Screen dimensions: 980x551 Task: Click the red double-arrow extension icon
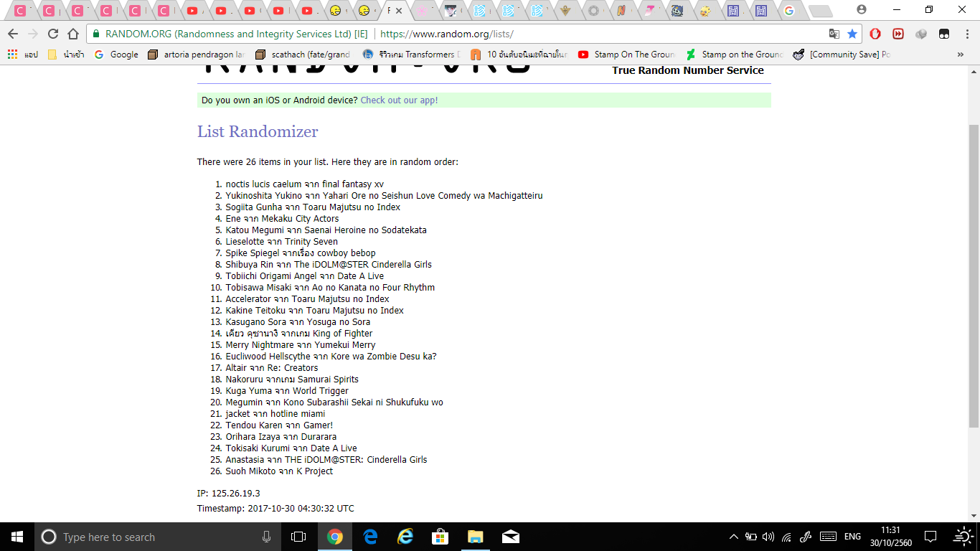coord(898,34)
